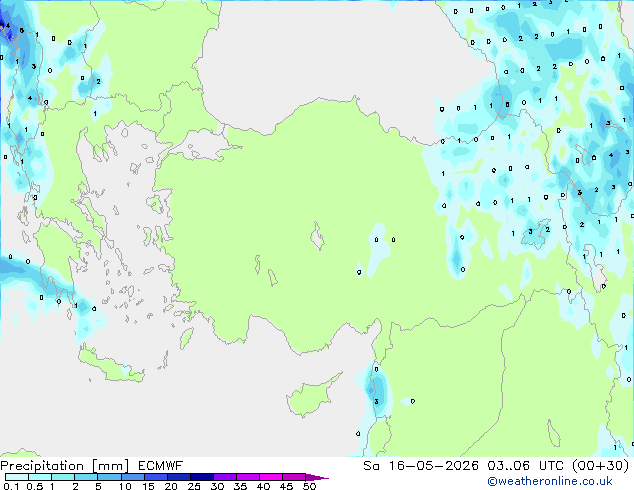
Task: Click the legend label '15'
Action: [148, 486]
